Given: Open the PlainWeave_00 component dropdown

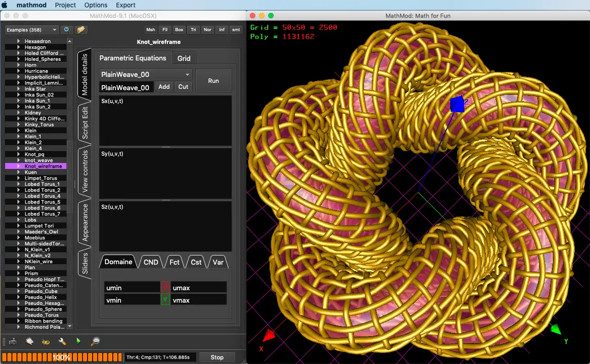Looking at the screenshot, I should [x=145, y=75].
